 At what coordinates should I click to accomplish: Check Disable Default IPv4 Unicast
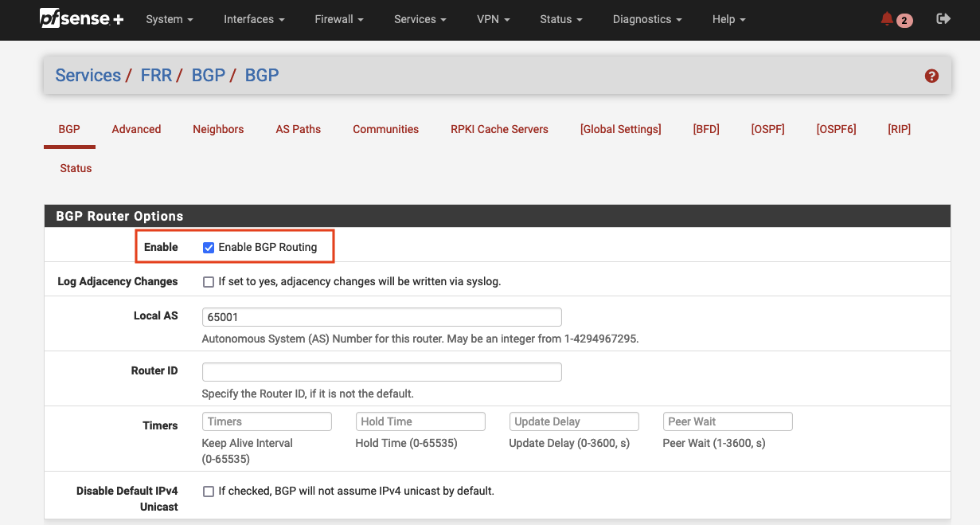point(209,492)
